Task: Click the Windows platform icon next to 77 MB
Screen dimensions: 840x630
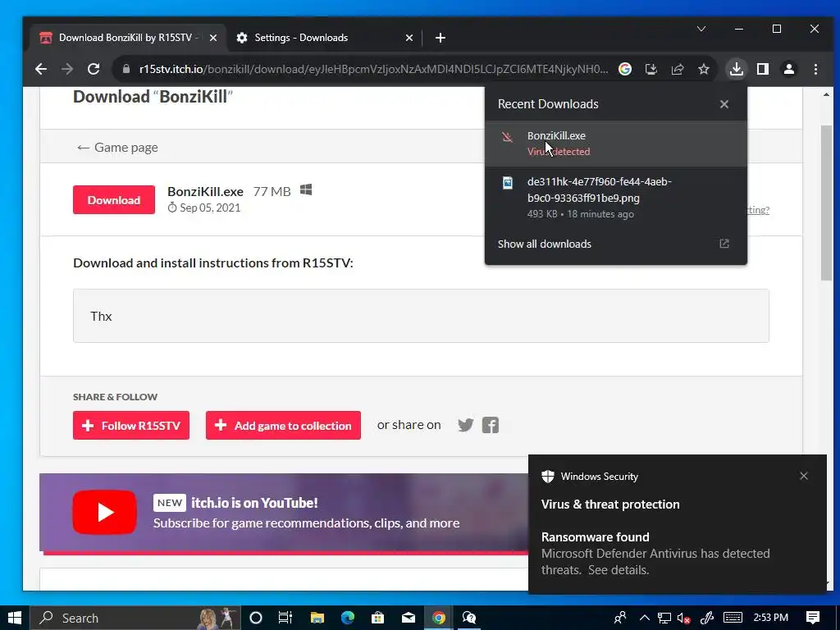Action: pyautogui.click(x=306, y=189)
